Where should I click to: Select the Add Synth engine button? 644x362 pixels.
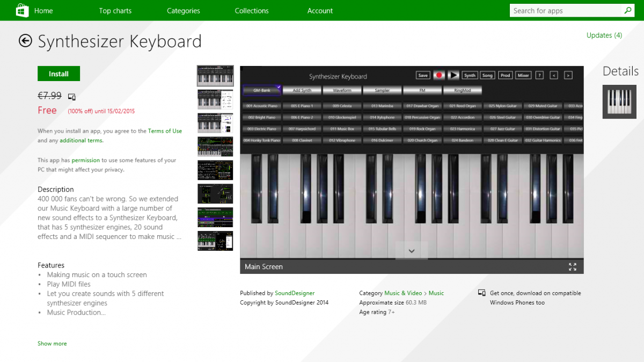(x=302, y=90)
